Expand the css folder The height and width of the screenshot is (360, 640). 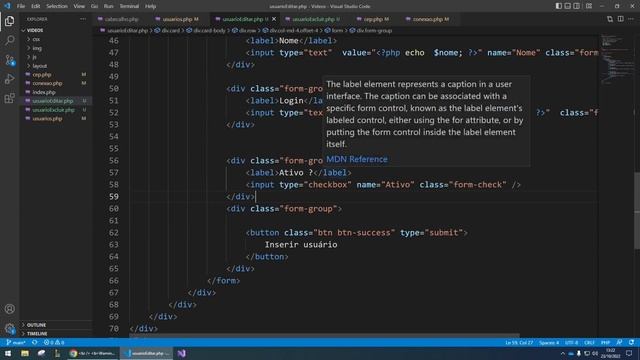pos(36,39)
